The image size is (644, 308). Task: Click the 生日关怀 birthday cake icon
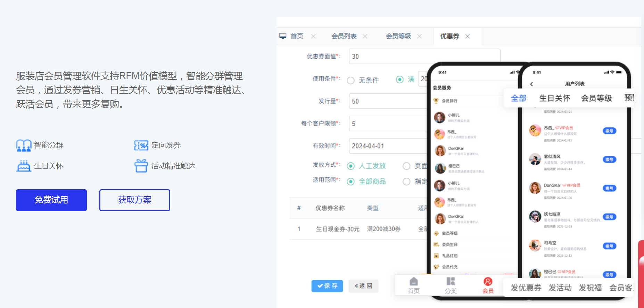tap(24, 166)
